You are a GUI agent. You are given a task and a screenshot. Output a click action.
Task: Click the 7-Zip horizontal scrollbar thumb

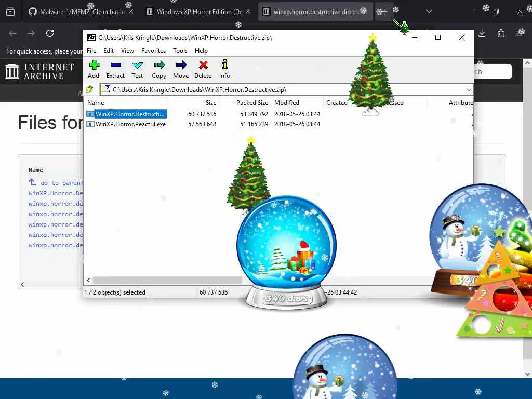167,280
